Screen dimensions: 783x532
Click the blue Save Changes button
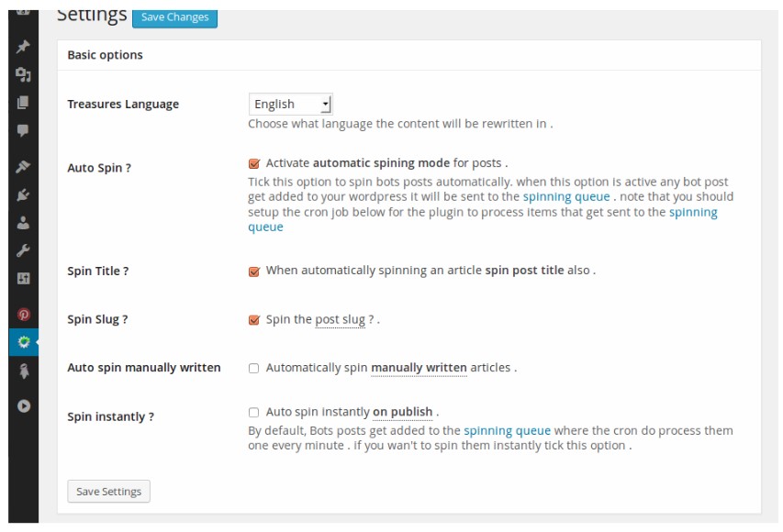[174, 17]
